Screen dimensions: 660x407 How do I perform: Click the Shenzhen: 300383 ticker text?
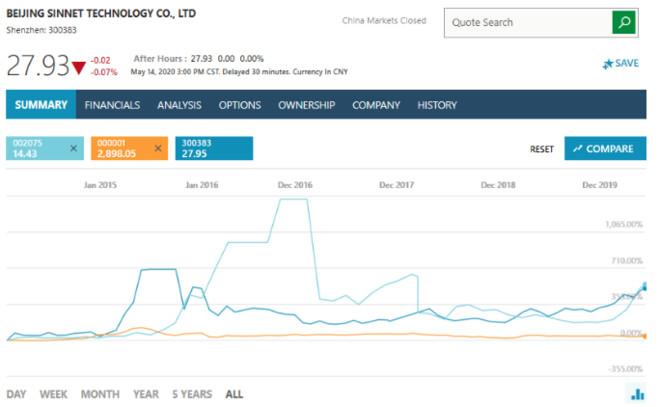[41, 30]
